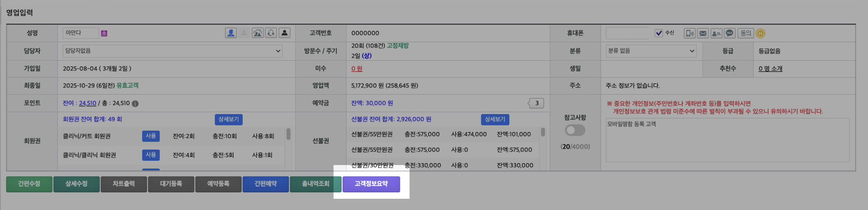This screenshot has height=210, width=868.
Task: Click the 간편수정 button
Action: click(29, 184)
